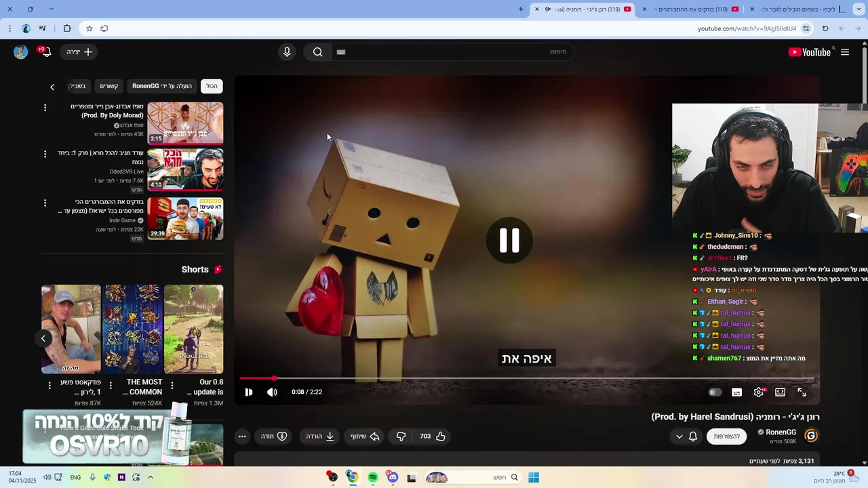This screenshot has height=488, width=868.
Task: Click the search magnifier button
Action: pyautogui.click(x=317, y=52)
